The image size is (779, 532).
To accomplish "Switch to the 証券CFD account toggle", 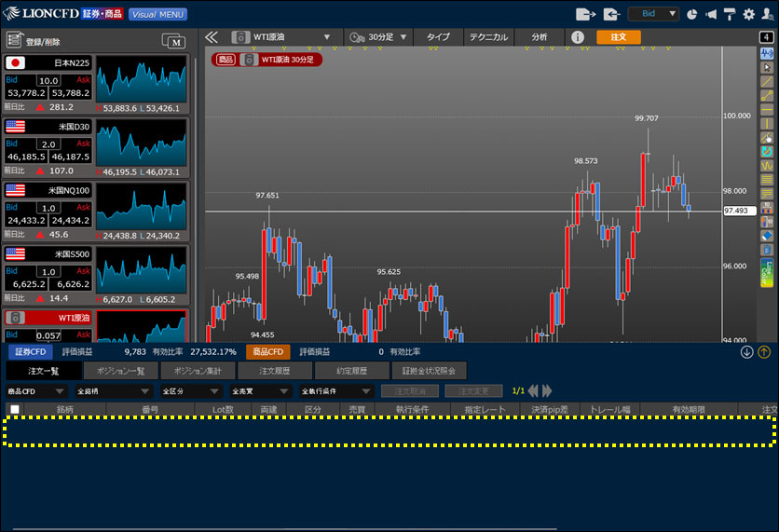I will click(x=27, y=352).
